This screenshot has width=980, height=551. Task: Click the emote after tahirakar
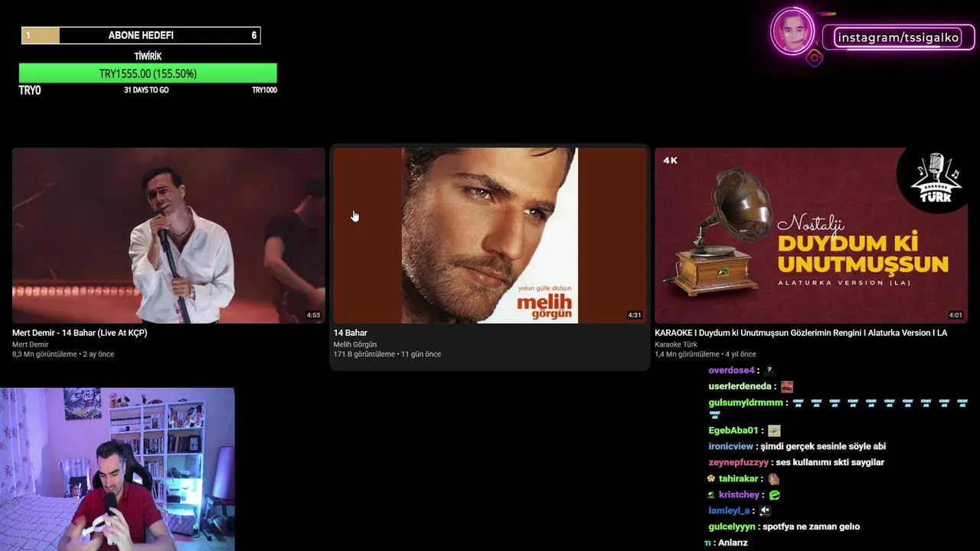[774, 478]
